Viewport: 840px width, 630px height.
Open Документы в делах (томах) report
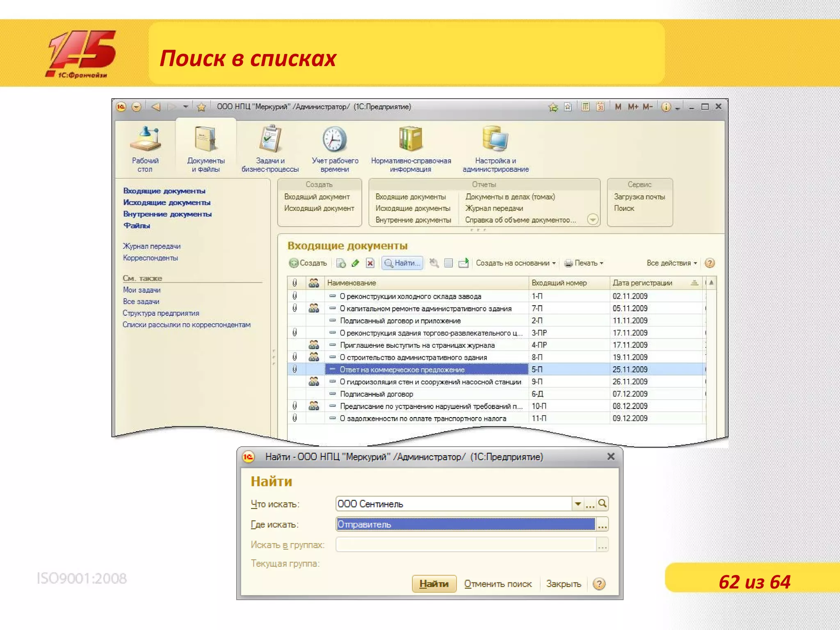[x=510, y=197]
